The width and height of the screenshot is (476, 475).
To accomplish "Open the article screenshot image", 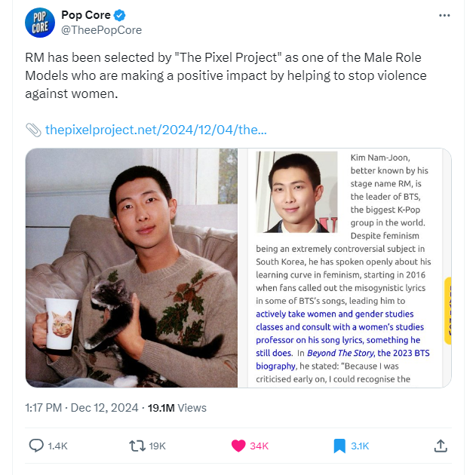I will click(x=345, y=268).
